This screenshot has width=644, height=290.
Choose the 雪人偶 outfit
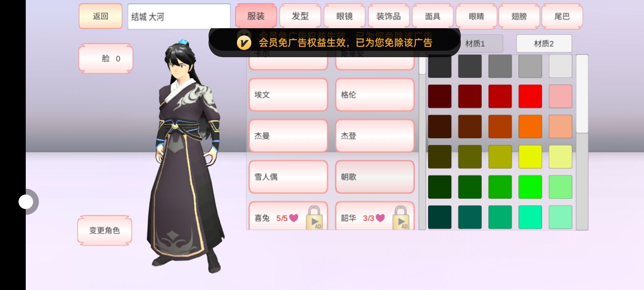tap(288, 176)
